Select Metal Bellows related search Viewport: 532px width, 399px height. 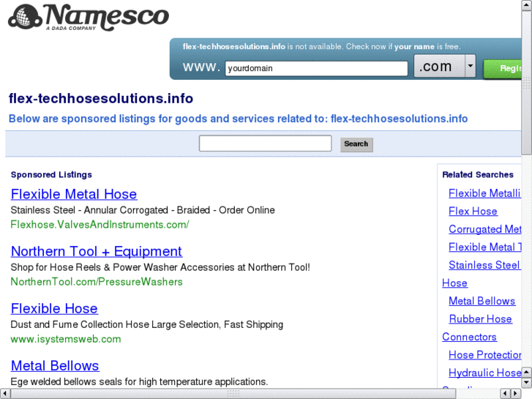pyautogui.click(x=482, y=301)
